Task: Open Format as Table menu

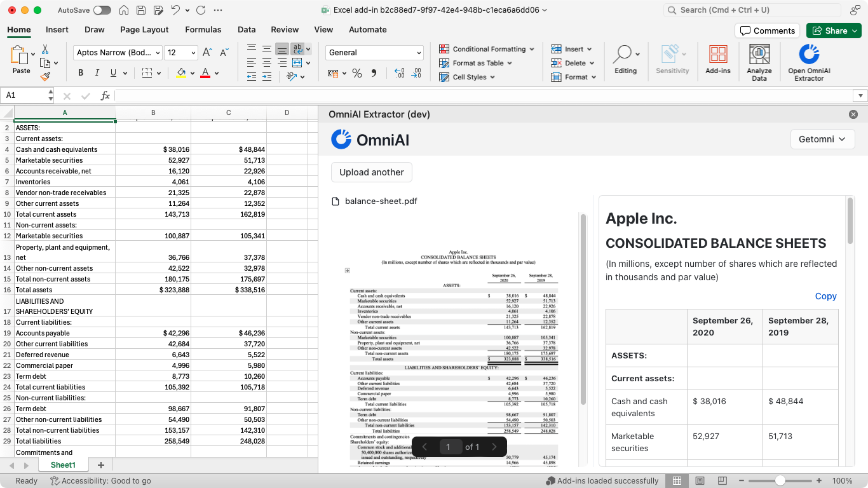Action: pos(476,63)
